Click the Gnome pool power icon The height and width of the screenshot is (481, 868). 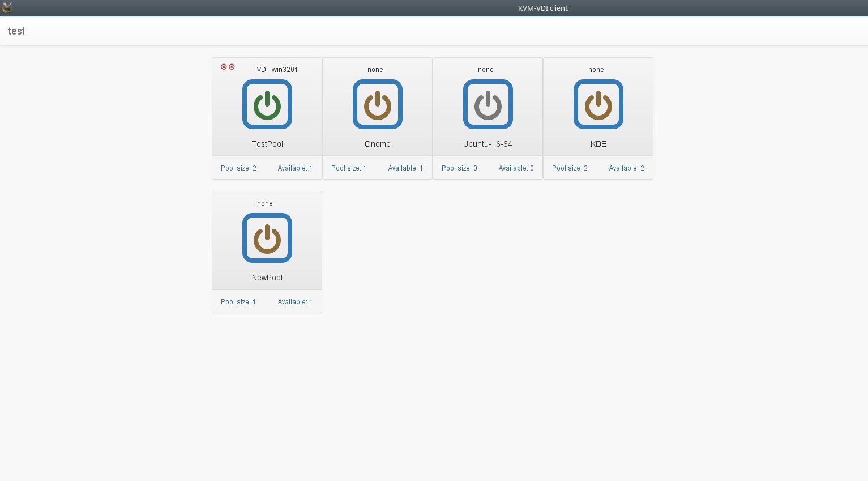click(x=378, y=104)
